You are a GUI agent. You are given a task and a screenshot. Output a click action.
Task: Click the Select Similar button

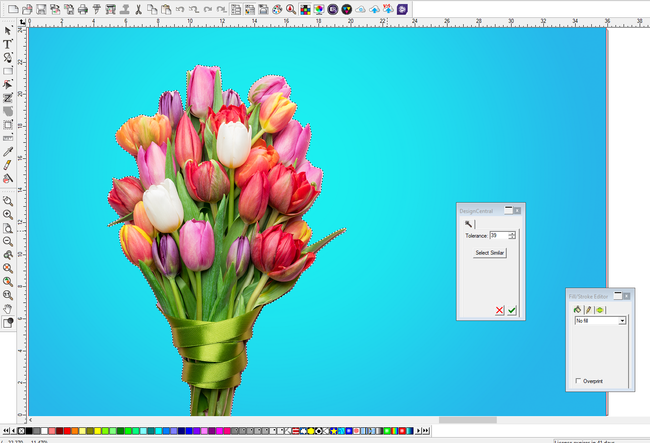pos(490,253)
